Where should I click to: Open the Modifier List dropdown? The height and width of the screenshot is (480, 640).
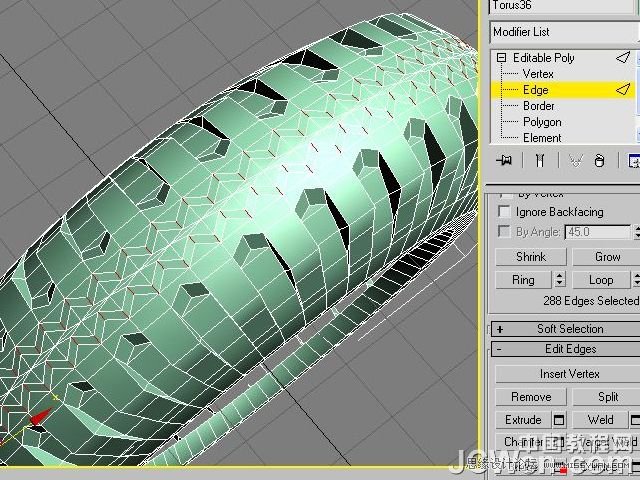(x=563, y=32)
